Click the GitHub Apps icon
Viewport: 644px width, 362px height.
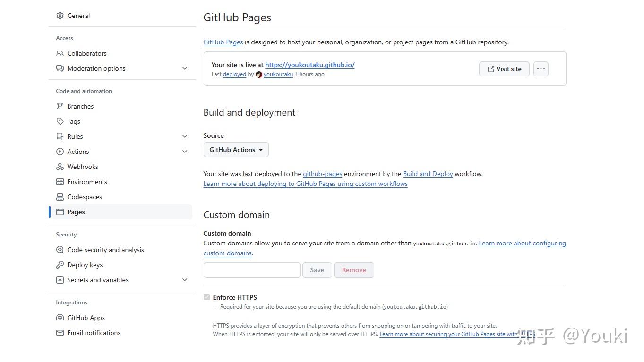click(x=60, y=318)
